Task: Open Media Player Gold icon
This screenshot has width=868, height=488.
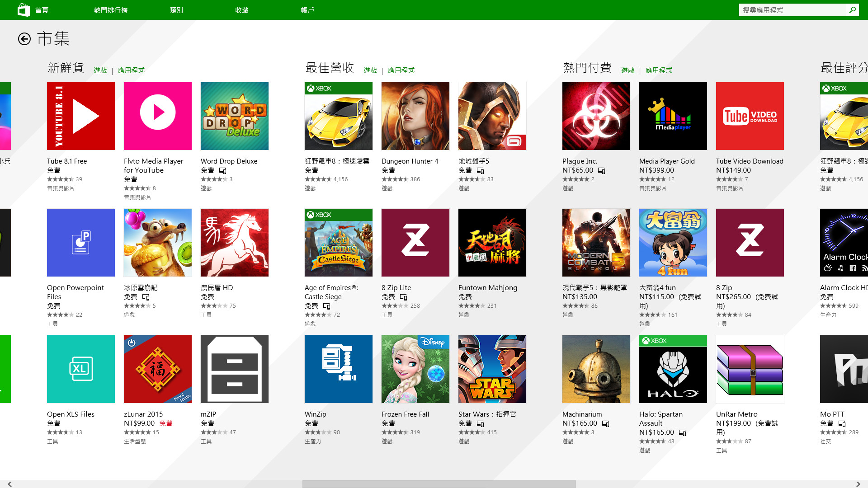Action: (673, 116)
